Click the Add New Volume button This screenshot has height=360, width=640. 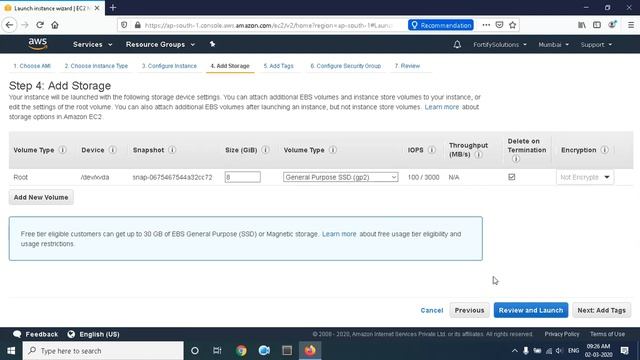coord(41,197)
